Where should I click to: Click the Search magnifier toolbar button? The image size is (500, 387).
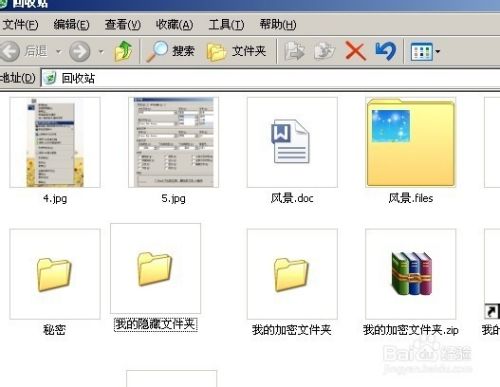tap(170, 51)
